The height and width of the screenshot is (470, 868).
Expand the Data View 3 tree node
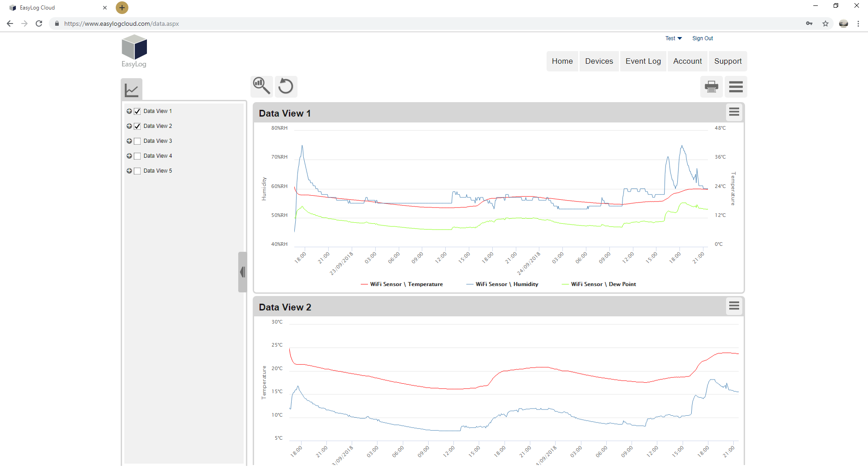click(x=129, y=141)
